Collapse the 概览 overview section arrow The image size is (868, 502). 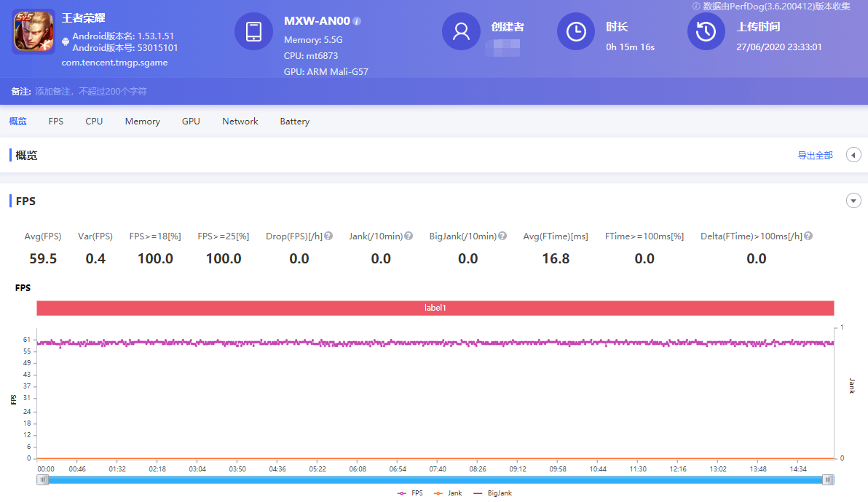click(853, 155)
